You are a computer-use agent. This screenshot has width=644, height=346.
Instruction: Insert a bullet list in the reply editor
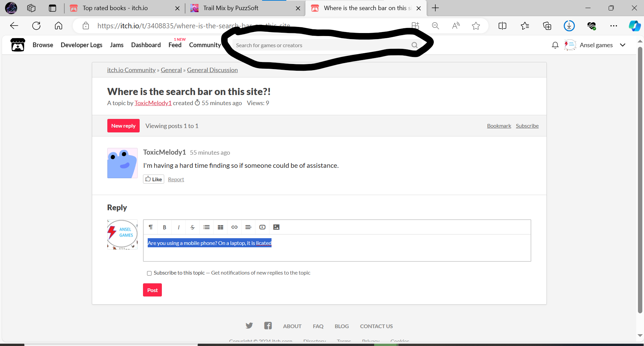coord(207,227)
